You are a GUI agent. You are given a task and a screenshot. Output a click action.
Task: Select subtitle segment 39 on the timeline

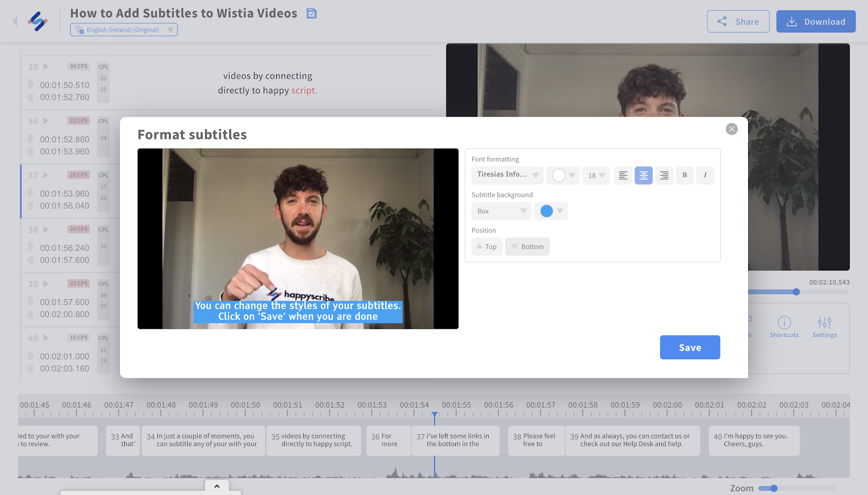(x=633, y=440)
